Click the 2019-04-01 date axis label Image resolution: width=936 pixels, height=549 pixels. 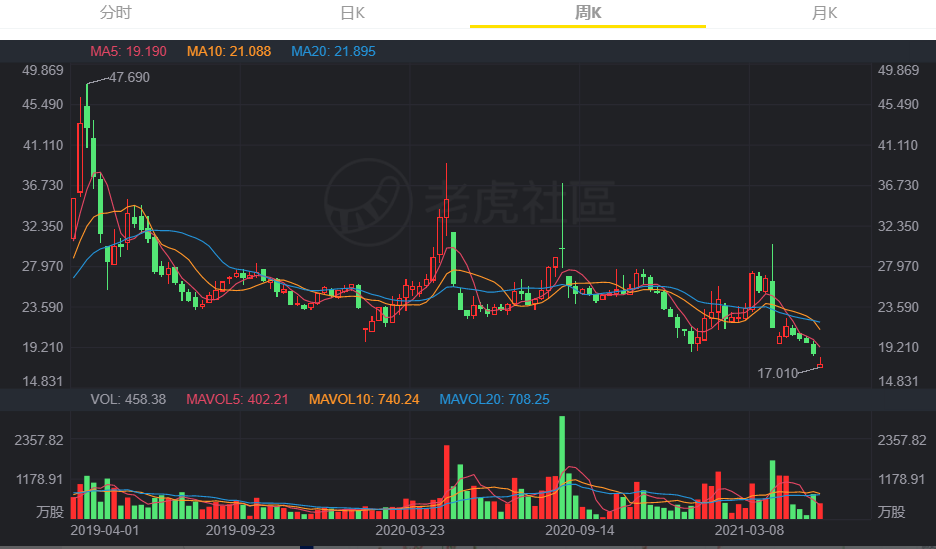[x=104, y=530]
